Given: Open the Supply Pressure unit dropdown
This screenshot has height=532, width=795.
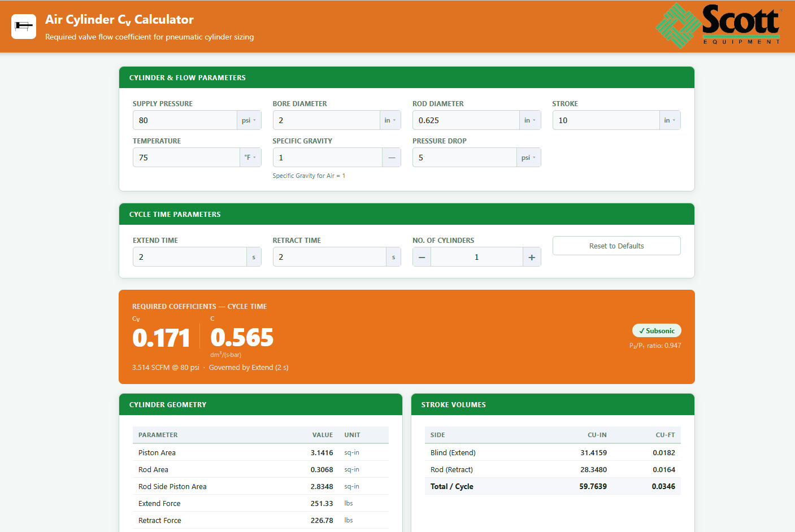Looking at the screenshot, I should 249,120.
